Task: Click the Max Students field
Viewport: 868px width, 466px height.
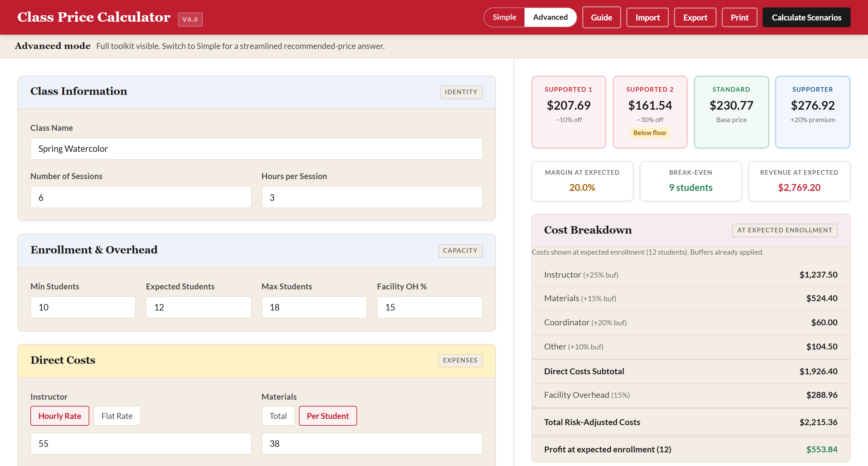Action: click(x=314, y=307)
